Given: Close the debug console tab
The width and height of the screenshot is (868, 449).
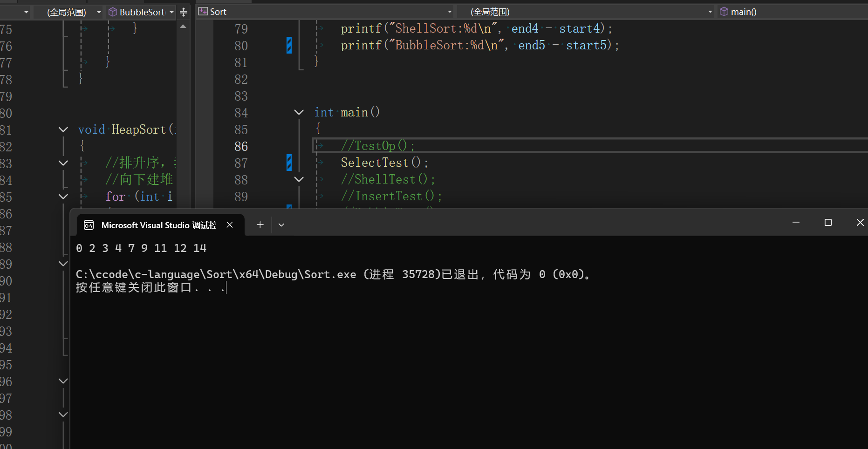Looking at the screenshot, I should coord(230,225).
